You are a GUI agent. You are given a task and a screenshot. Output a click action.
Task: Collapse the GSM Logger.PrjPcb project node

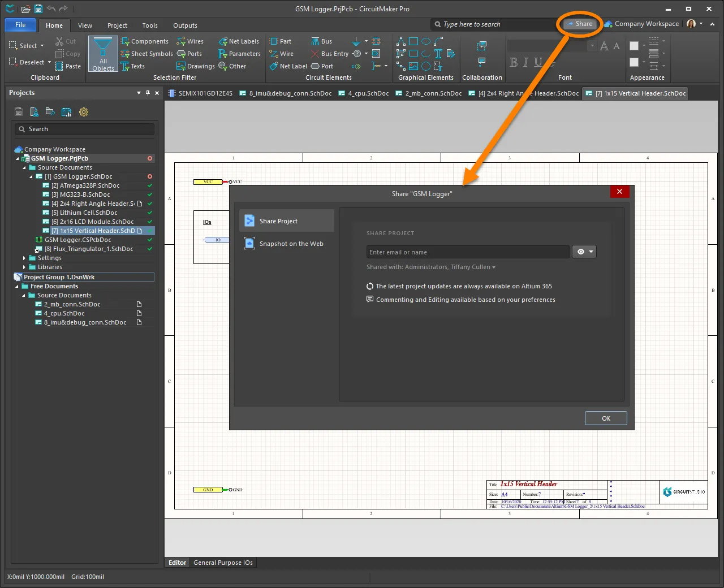[x=18, y=159]
